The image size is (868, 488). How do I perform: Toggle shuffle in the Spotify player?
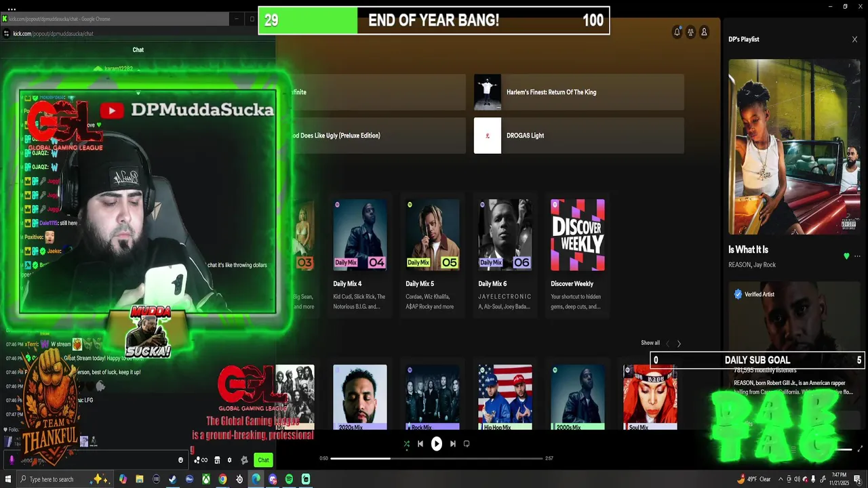[406, 444]
